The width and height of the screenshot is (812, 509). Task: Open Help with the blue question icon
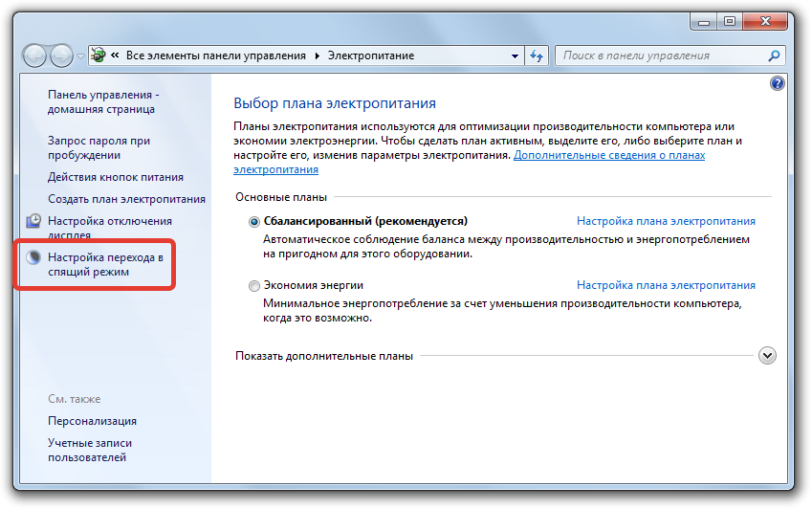pos(777,83)
